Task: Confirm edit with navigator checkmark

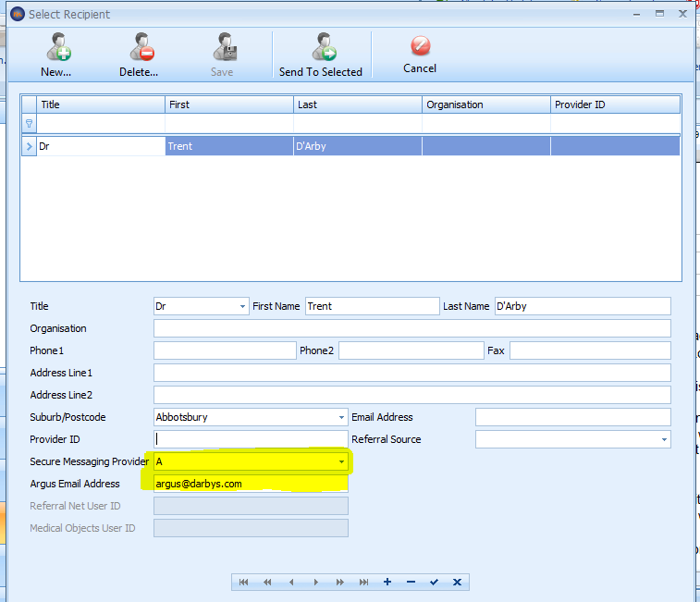Action: coord(434,582)
